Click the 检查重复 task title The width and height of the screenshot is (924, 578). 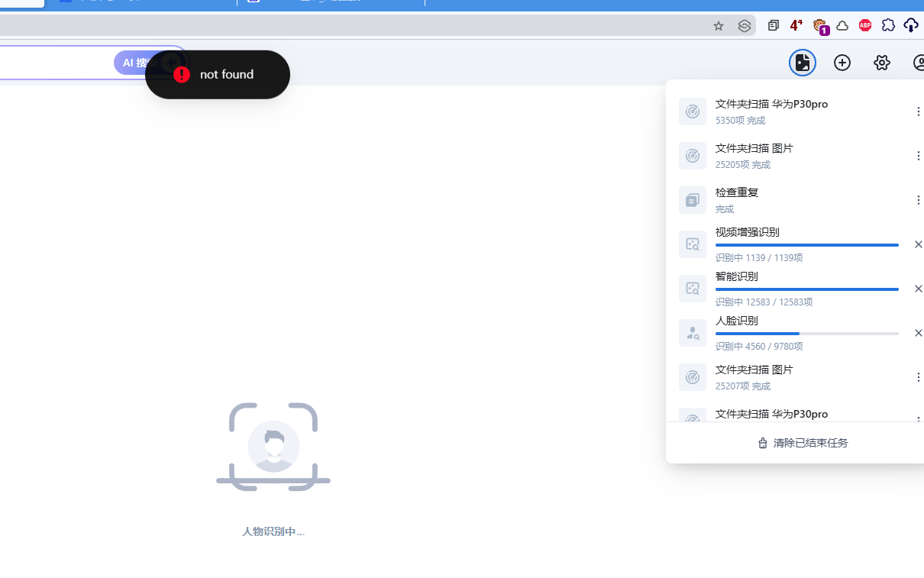pos(737,192)
